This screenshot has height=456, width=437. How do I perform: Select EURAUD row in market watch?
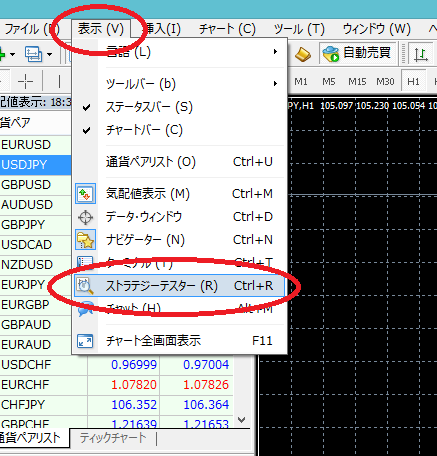pyautogui.click(x=35, y=345)
